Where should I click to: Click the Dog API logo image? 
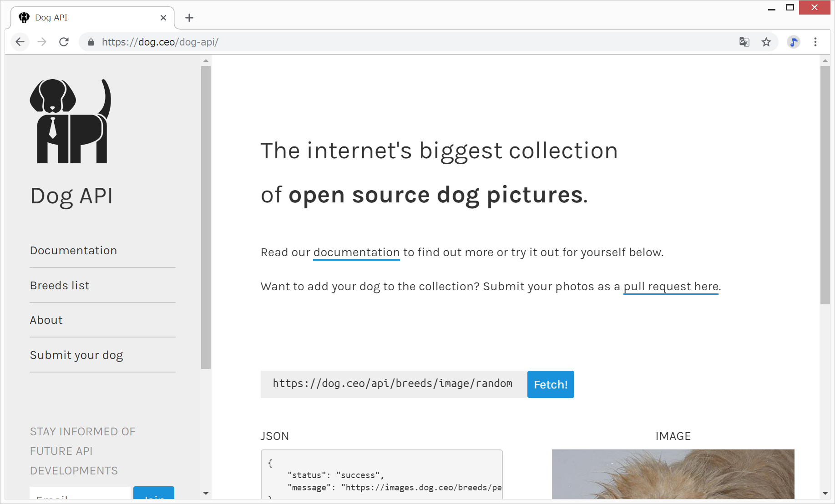[71, 121]
